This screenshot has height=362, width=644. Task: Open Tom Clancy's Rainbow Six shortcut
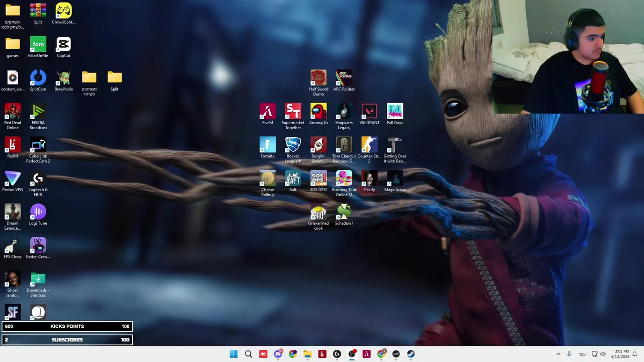tap(344, 150)
